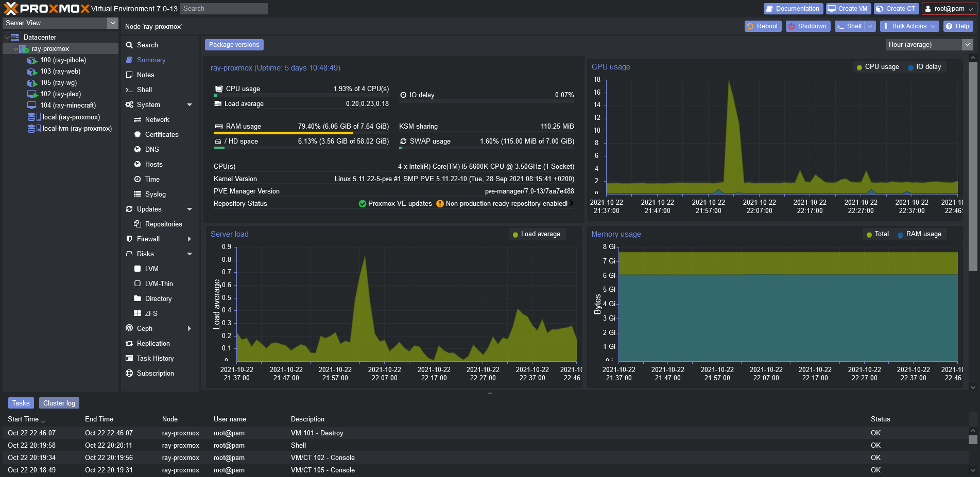Open the Syslog list icon
980x477 pixels.
click(x=137, y=195)
